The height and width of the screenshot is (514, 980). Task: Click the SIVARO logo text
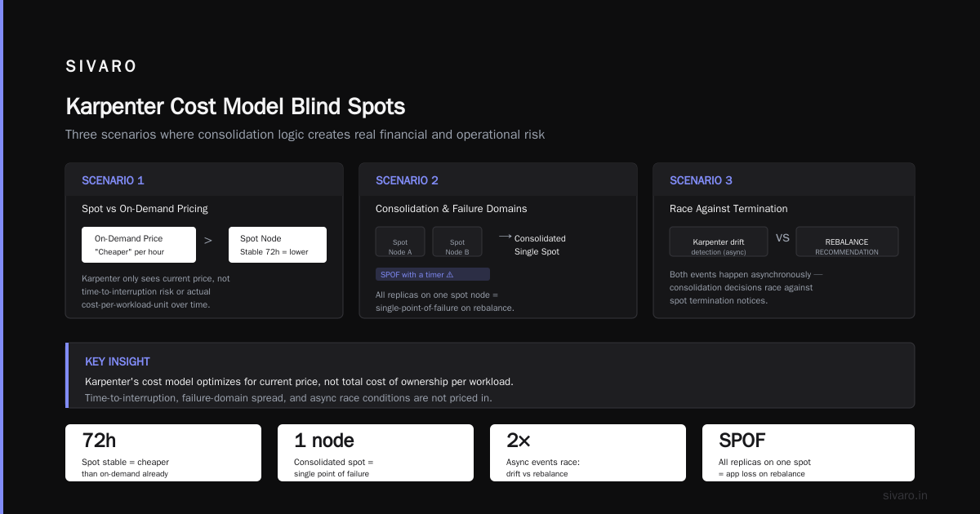pos(101,67)
